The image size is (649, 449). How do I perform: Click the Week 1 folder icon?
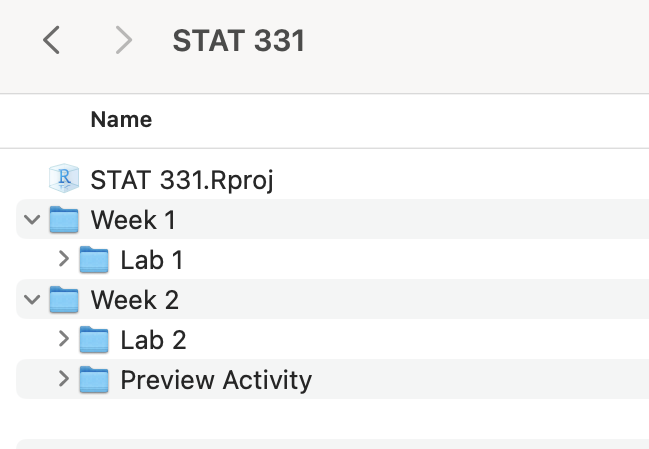pos(64,219)
